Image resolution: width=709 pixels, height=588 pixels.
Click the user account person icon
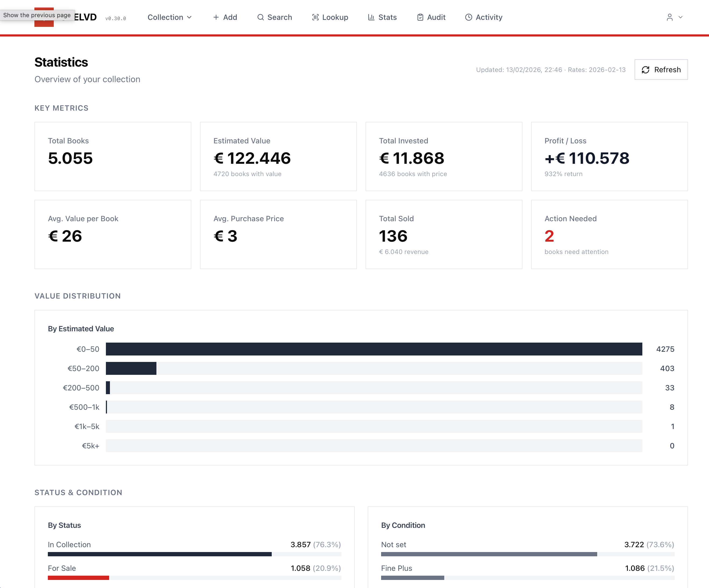669,17
